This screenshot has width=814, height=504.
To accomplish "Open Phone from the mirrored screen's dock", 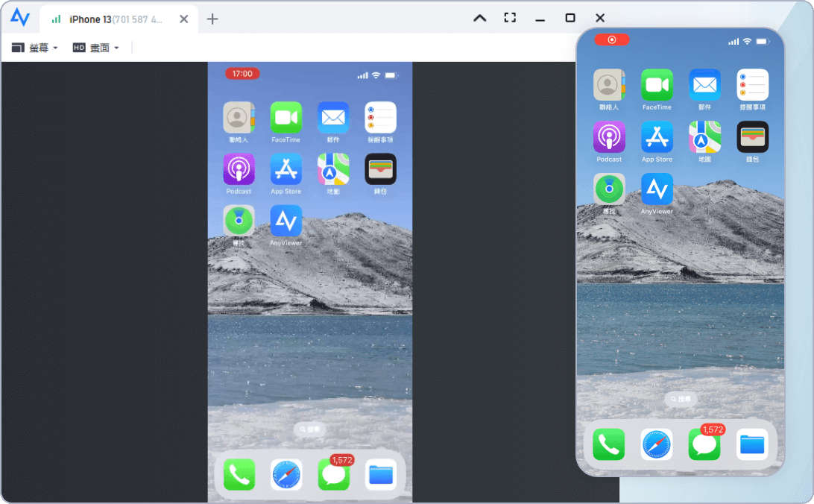I will tap(239, 474).
